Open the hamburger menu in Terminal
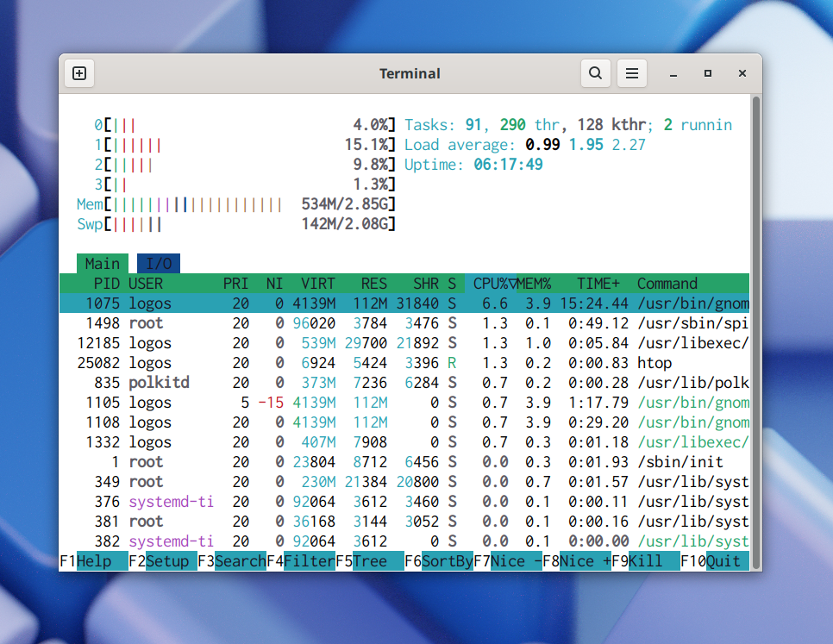The height and width of the screenshot is (644, 833). pos(632,73)
